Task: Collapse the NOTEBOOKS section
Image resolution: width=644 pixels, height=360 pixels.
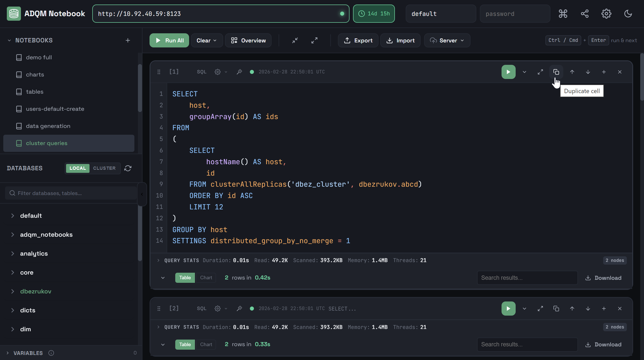Action: click(9, 40)
